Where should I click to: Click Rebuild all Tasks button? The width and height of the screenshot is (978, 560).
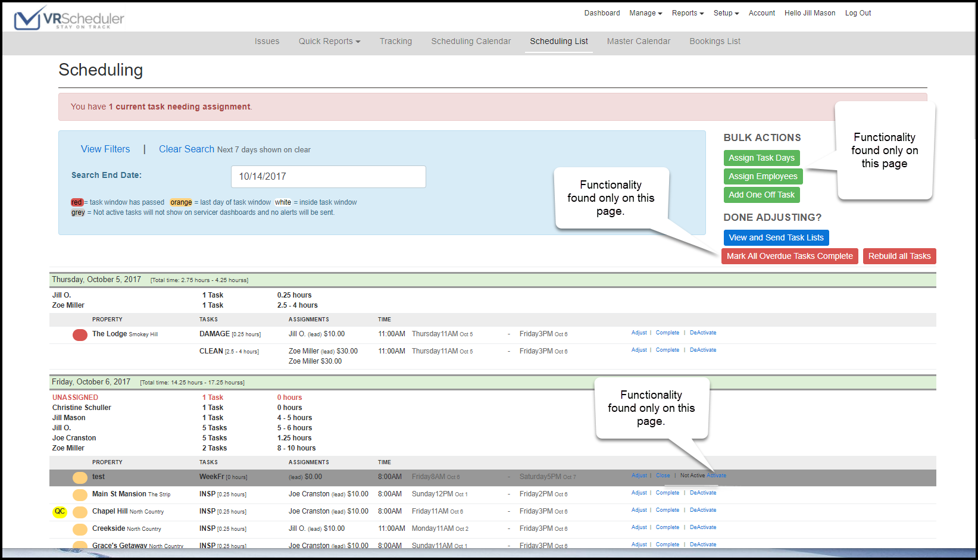(899, 256)
